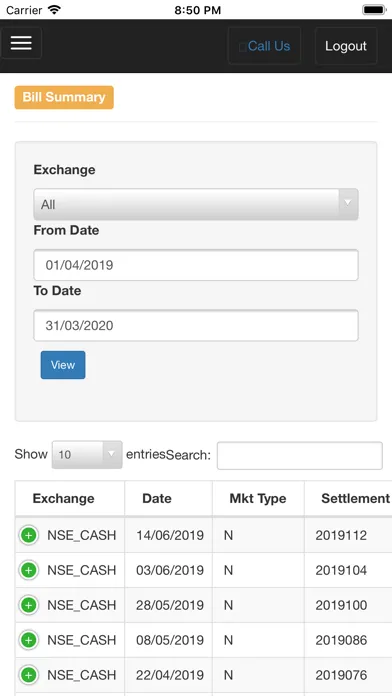Select the Bill Summary label tab
Screen dimensions: 392x696
(x=64, y=97)
